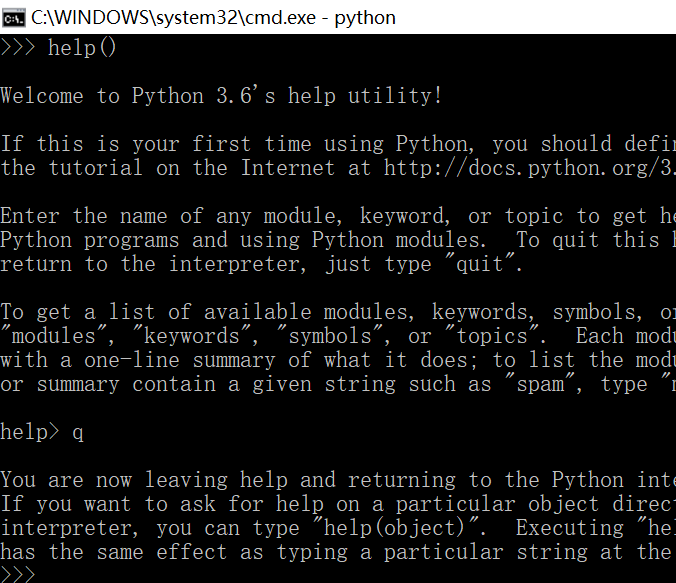
Task: Click the cmd.exe icon in the title bar
Action: pos(15,17)
